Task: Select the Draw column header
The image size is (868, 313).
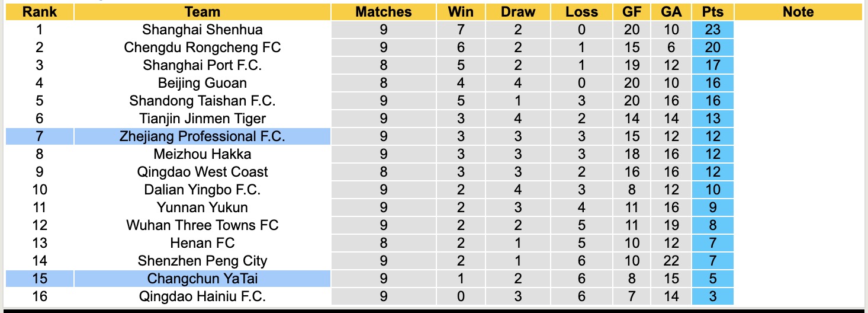Action: pyautogui.click(x=517, y=12)
